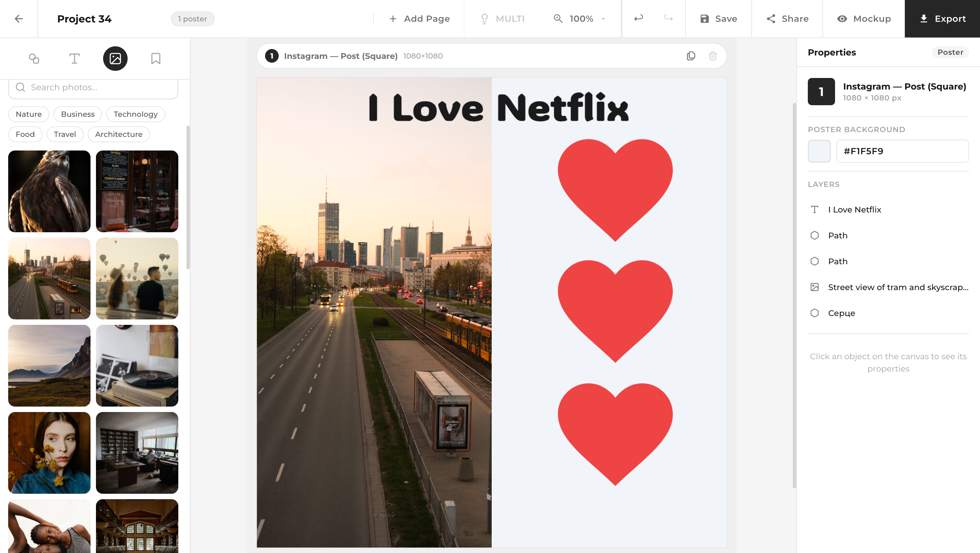Insert the restaurant menu board photo
The height and width of the screenshot is (553, 980).
pyautogui.click(x=137, y=191)
